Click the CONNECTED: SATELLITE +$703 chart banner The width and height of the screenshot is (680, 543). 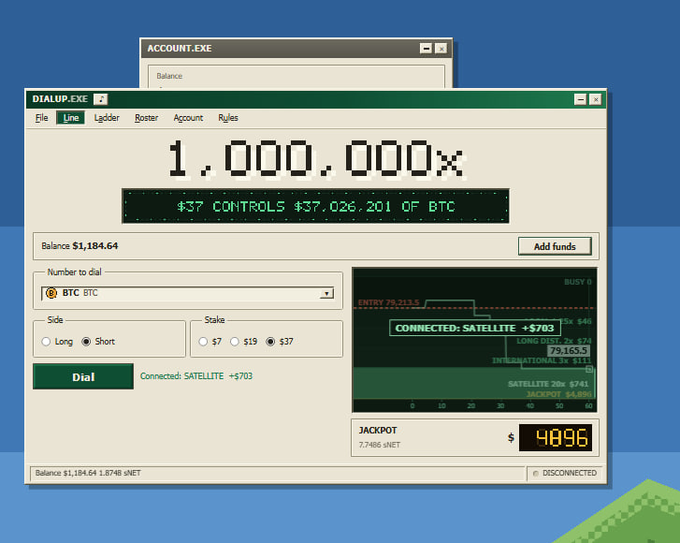pos(474,328)
